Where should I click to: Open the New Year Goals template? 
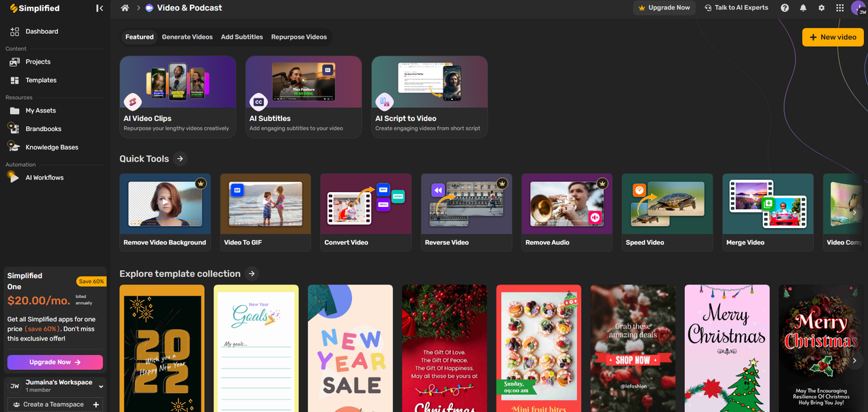pos(256,348)
